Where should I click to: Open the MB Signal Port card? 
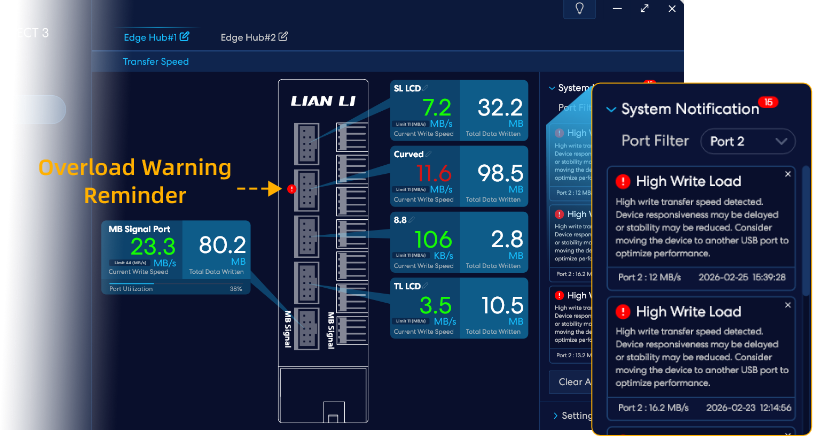click(x=176, y=257)
